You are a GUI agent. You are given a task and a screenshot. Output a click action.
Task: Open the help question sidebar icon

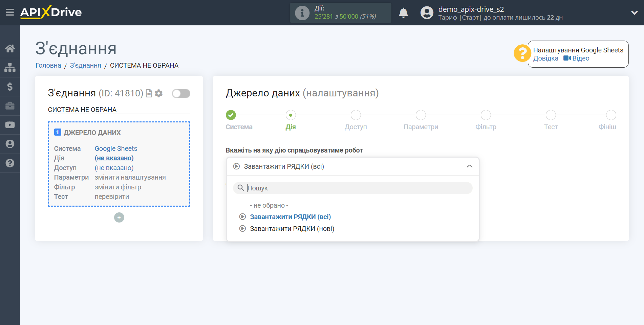click(10, 163)
